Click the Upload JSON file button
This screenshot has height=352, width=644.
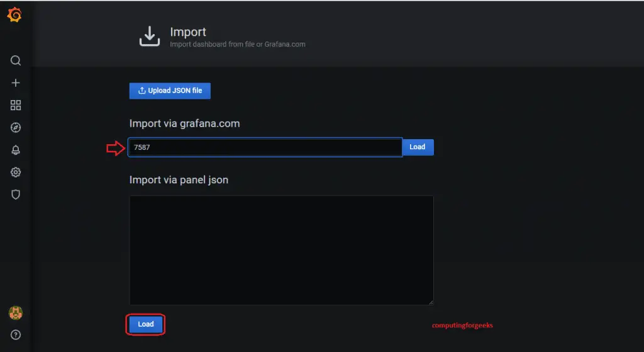[170, 91]
